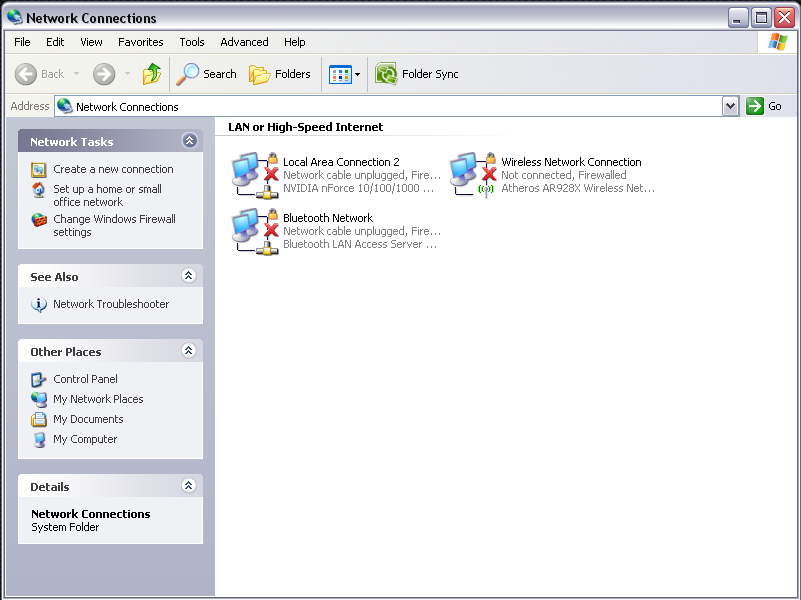Select the Bluetooth Network connection icon
Screen dimensions: 801x600
pyautogui.click(x=255, y=231)
